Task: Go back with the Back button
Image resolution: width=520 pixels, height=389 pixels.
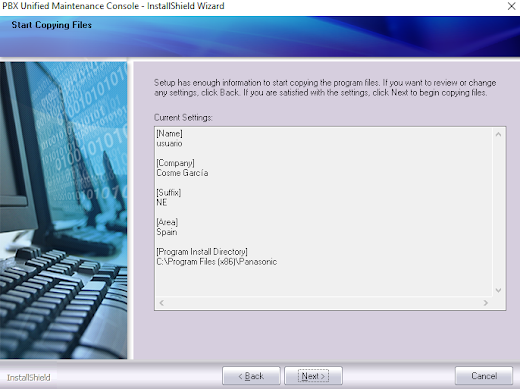Action: 251,376
